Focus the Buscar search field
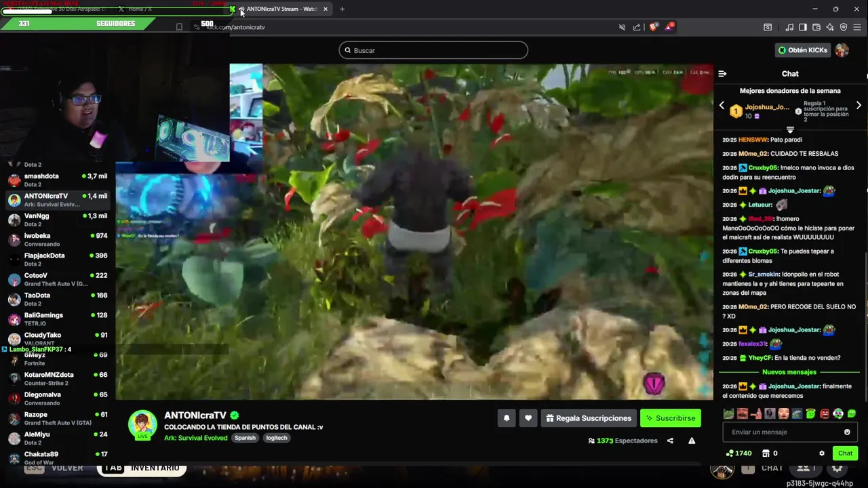Viewport: 868px width, 488px height. [x=433, y=50]
